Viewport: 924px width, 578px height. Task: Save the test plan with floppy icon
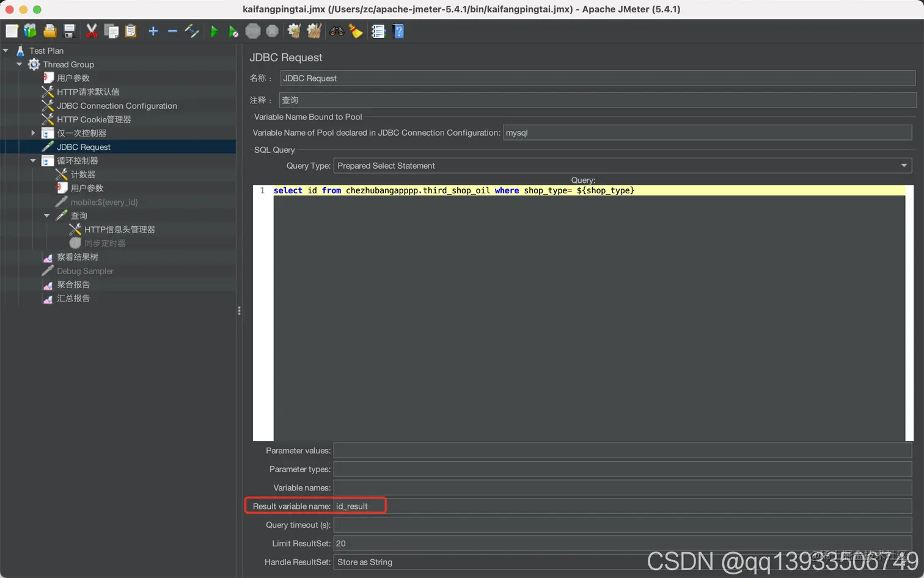69,31
